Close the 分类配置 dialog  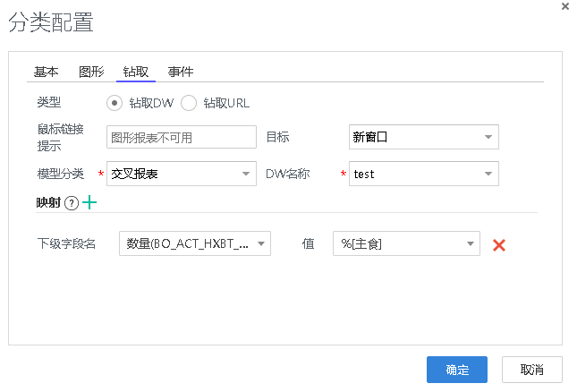[x=565, y=6]
